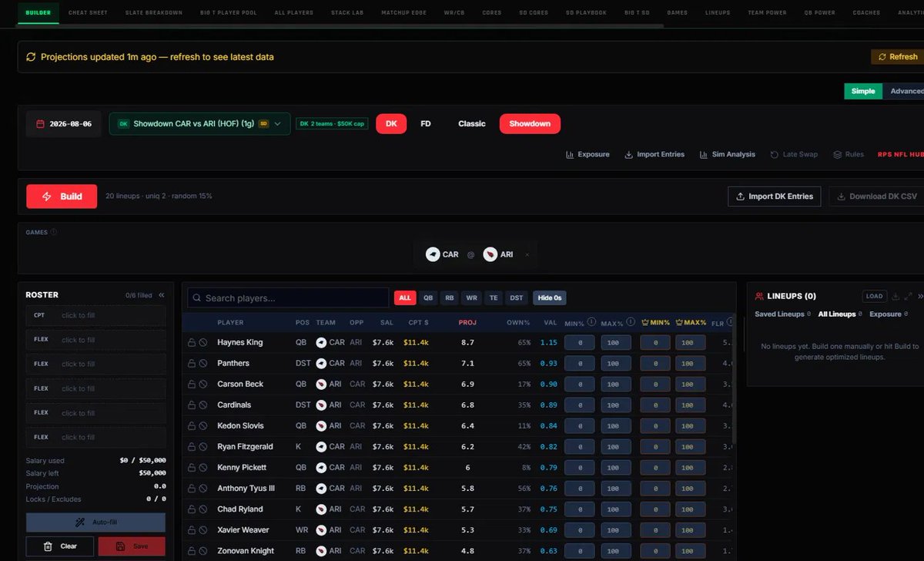Lock the Cardinals DST row
The width and height of the screenshot is (924, 561).
point(192,405)
